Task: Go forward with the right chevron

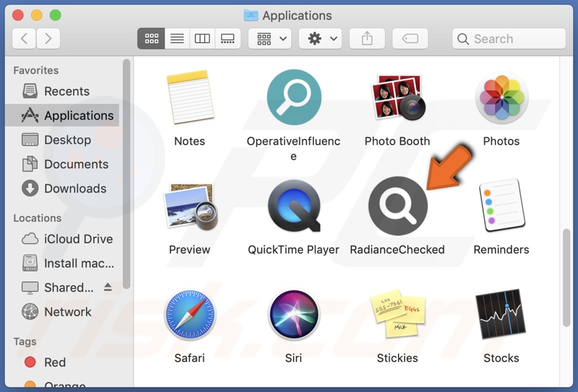Action: (x=48, y=39)
